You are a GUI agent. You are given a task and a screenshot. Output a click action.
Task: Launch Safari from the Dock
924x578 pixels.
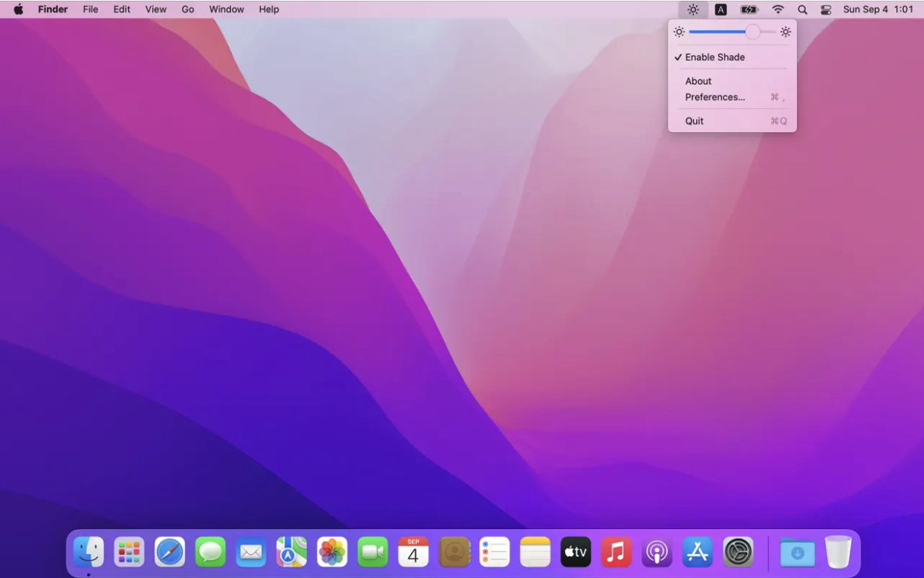pyautogui.click(x=170, y=552)
